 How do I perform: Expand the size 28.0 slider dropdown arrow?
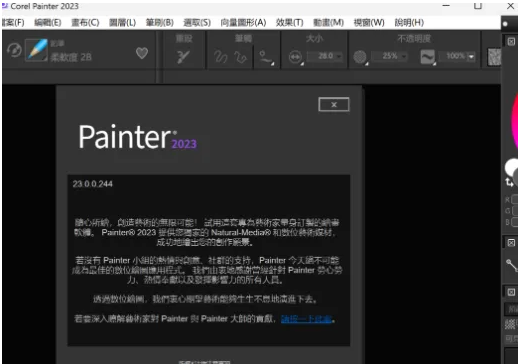tap(339, 57)
